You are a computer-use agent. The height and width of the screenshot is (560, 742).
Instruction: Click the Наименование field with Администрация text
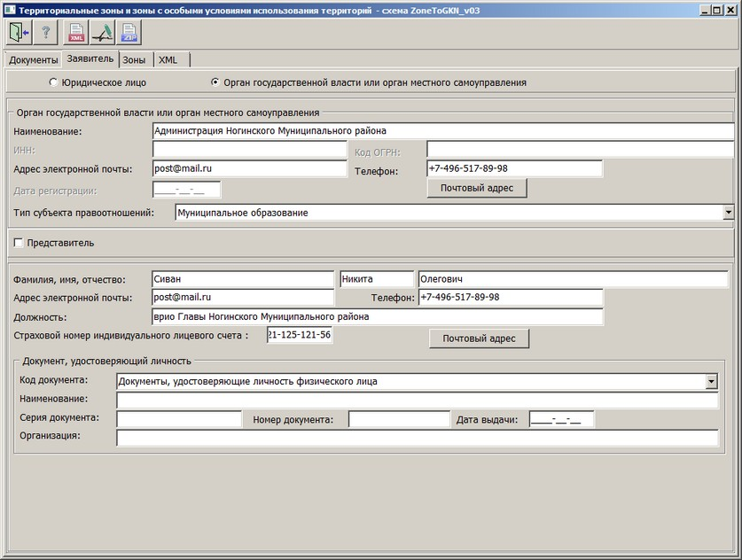[442, 131]
